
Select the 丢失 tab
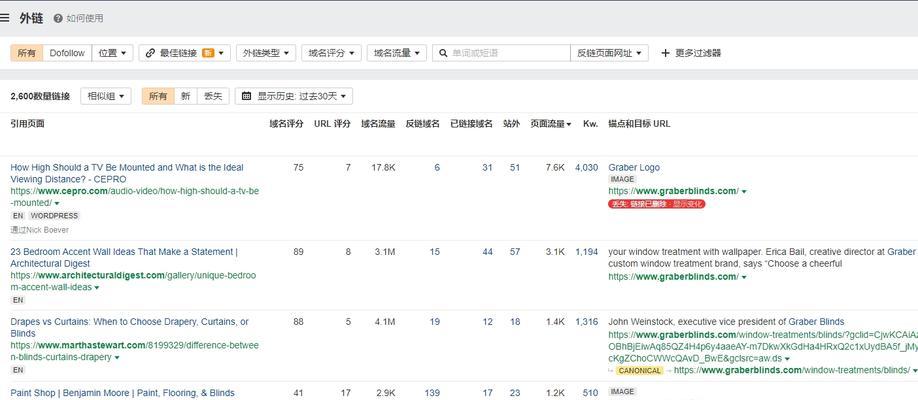pyautogui.click(x=213, y=96)
